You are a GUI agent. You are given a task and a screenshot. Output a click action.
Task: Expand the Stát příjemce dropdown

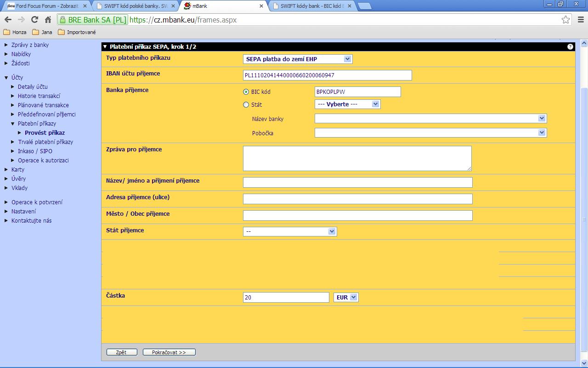(x=289, y=231)
